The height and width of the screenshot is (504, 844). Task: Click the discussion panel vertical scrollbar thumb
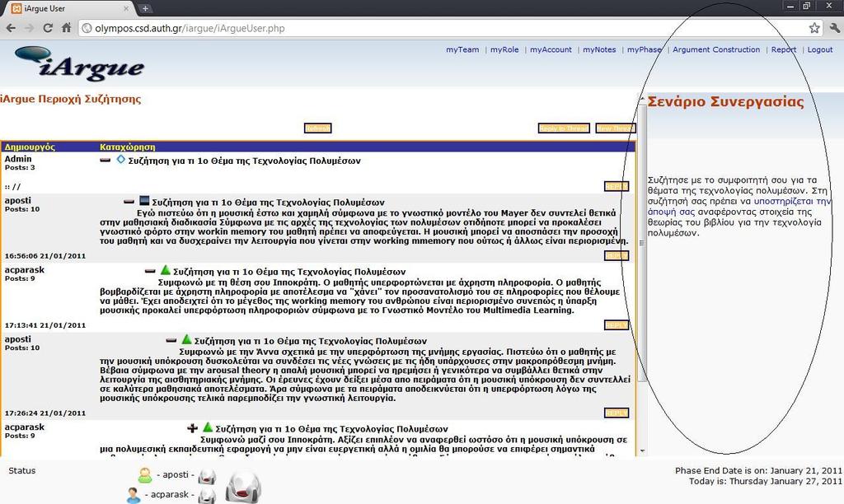641,243
